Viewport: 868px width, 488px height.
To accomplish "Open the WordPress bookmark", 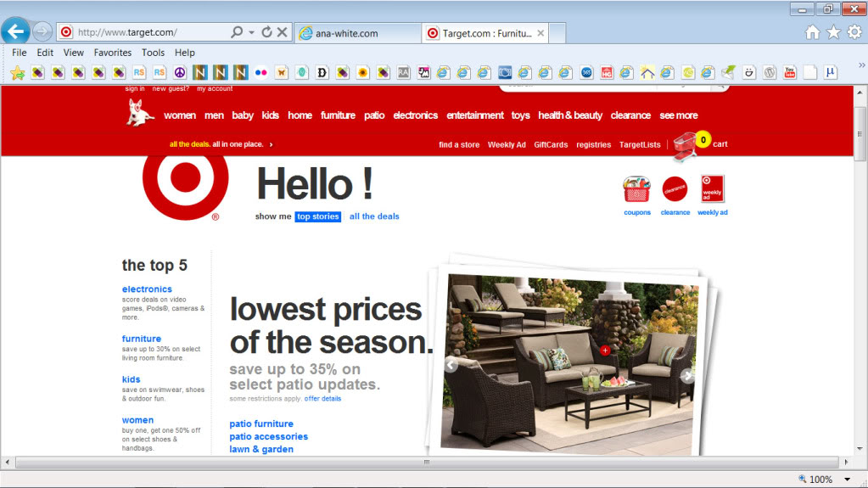I will [x=770, y=72].
